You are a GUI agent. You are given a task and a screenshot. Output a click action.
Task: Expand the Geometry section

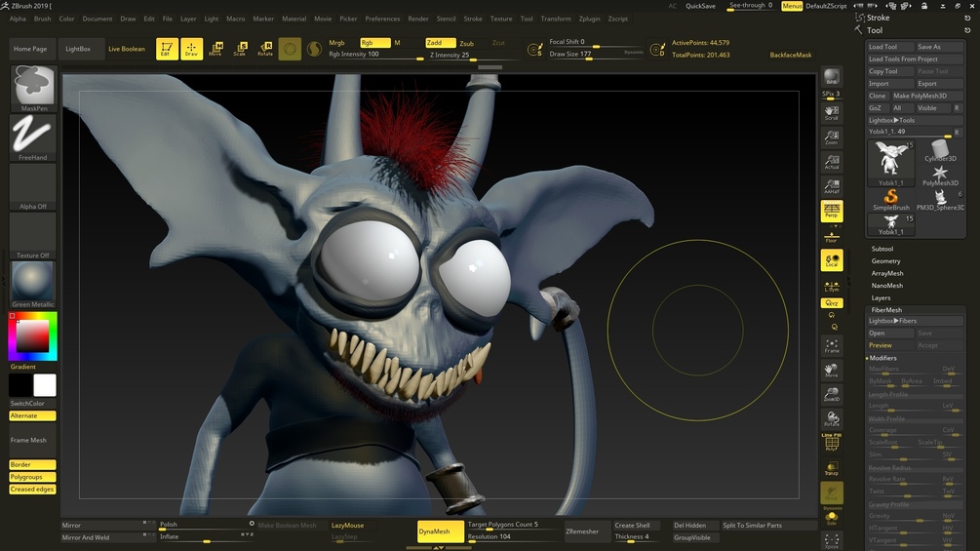(x=885, y=261)
